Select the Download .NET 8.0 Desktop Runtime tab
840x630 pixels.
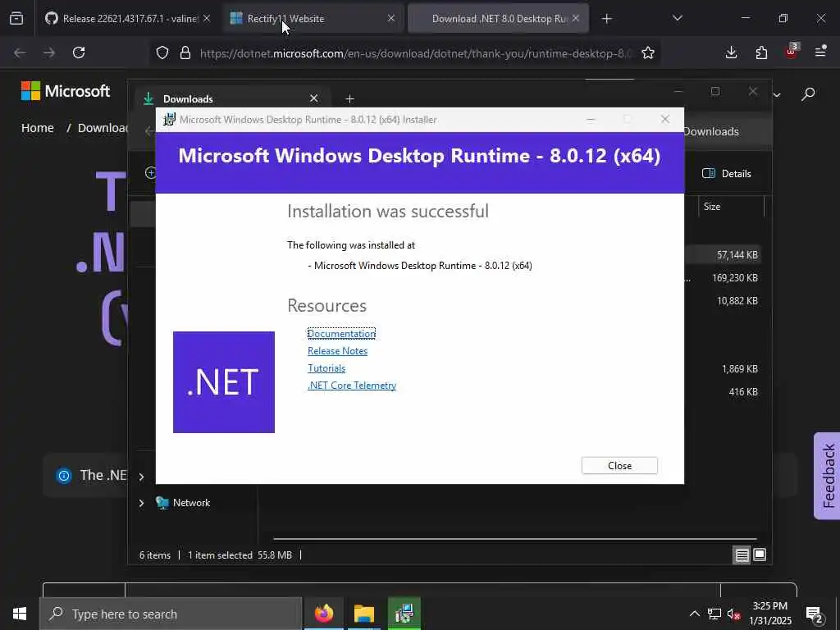(x=498, y=18)
